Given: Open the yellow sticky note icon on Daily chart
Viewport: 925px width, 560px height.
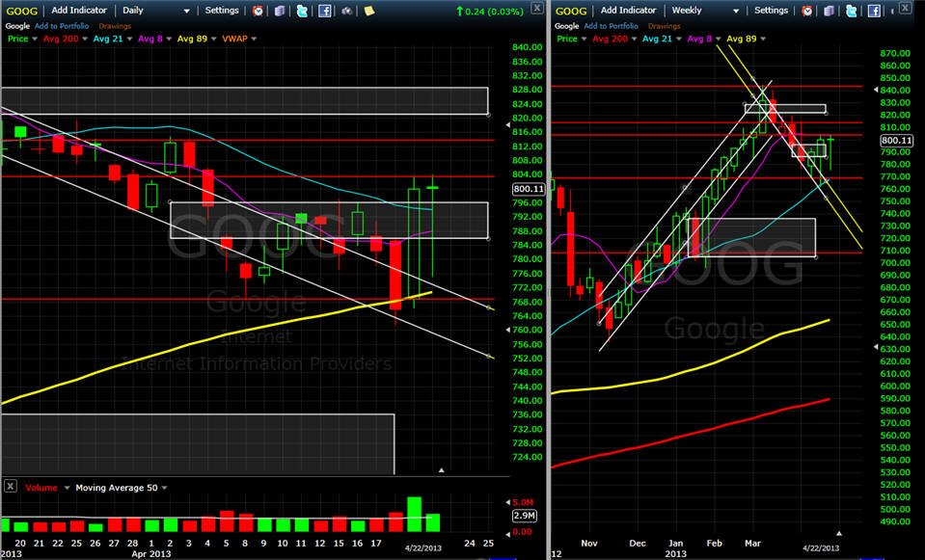Looking at the screenshot, I should 369,11.
